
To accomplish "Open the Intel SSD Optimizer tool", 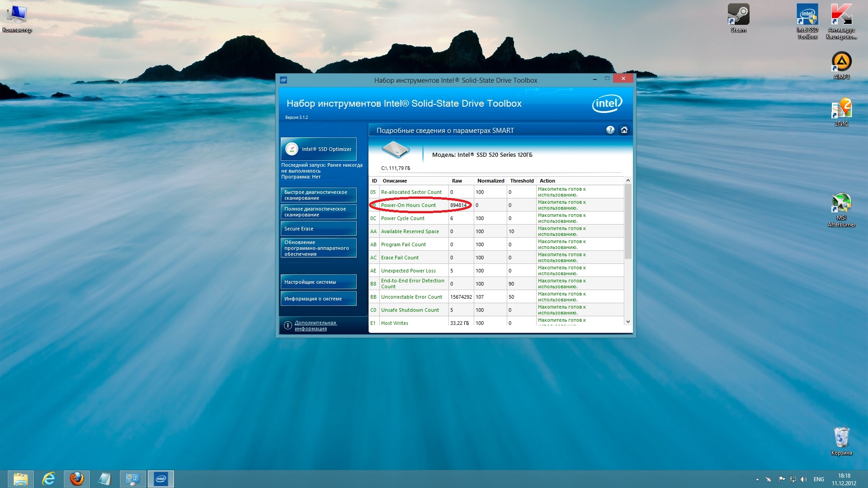I will click(318, 149).
